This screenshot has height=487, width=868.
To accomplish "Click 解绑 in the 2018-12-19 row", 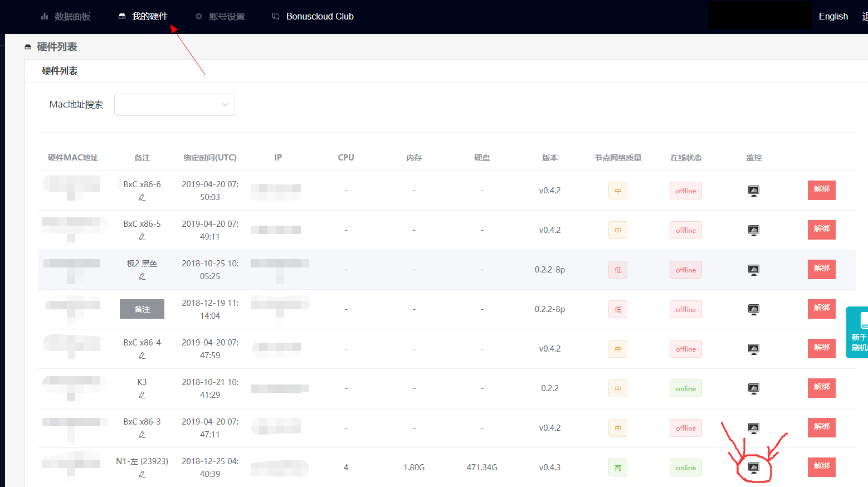I will point(822,309).
